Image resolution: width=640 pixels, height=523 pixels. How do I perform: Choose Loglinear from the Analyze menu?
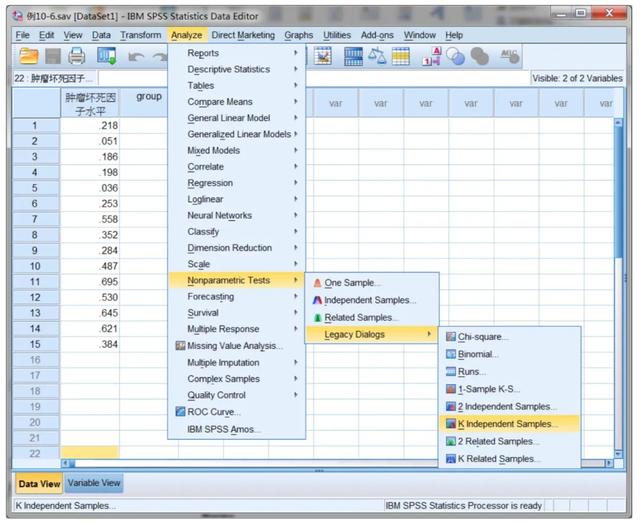237,199
